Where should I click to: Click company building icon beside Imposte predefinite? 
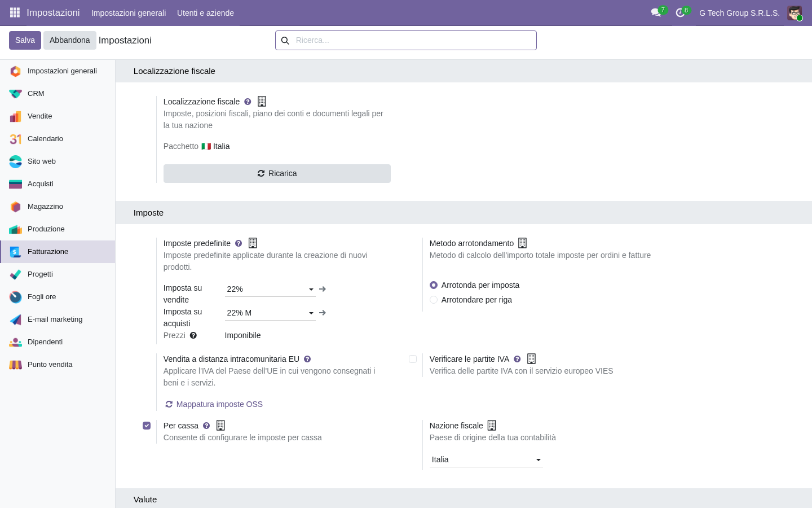pyautogui.click(x=253, y=243)
